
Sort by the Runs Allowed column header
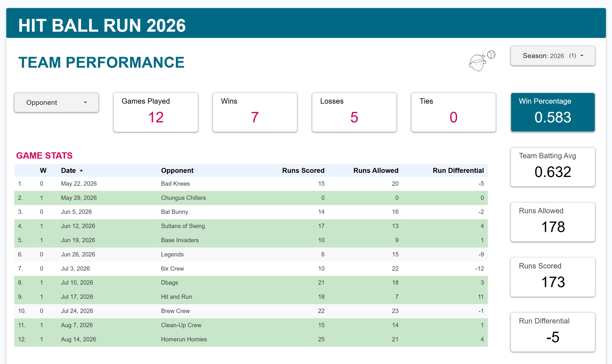coord(376,170)
